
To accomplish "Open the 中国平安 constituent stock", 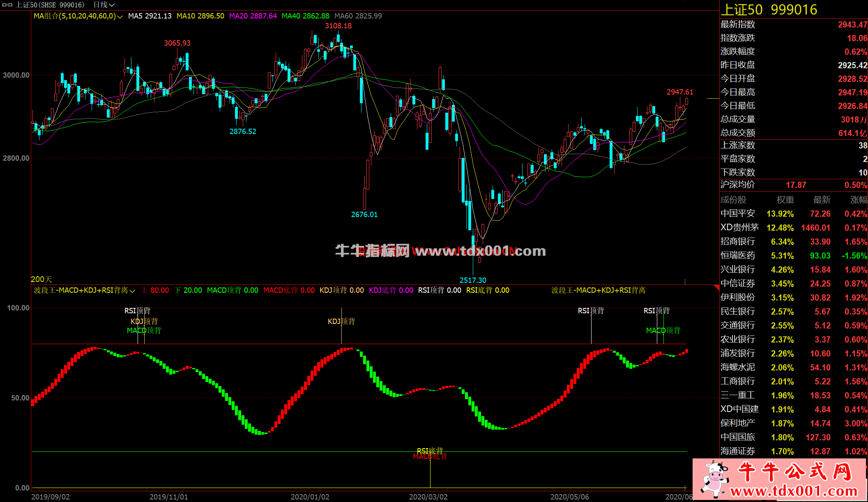I will click(x=738, y=214).
